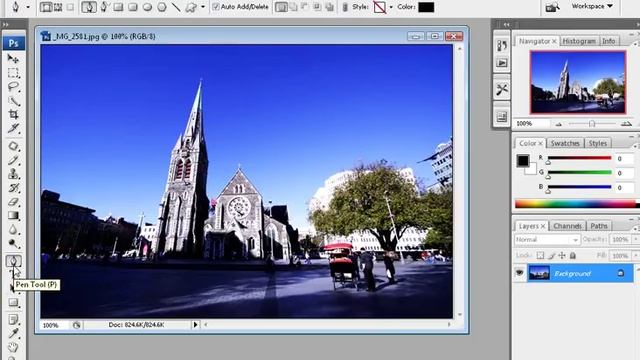Toggle Lock transparent pixels
Screen dimensions: 640x360
[540, 256]
